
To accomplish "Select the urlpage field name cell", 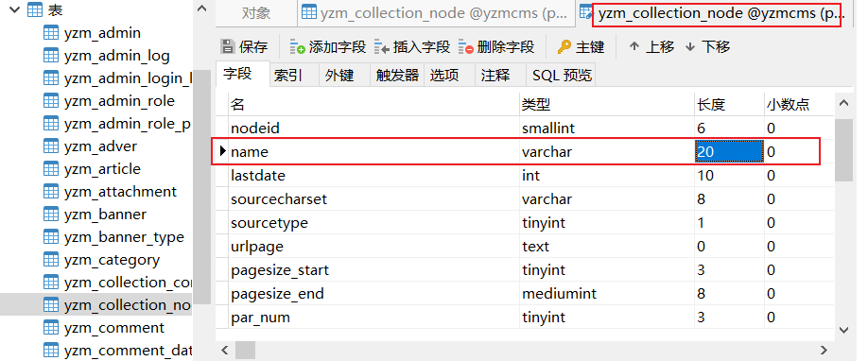I will click(x=374, y=247).
